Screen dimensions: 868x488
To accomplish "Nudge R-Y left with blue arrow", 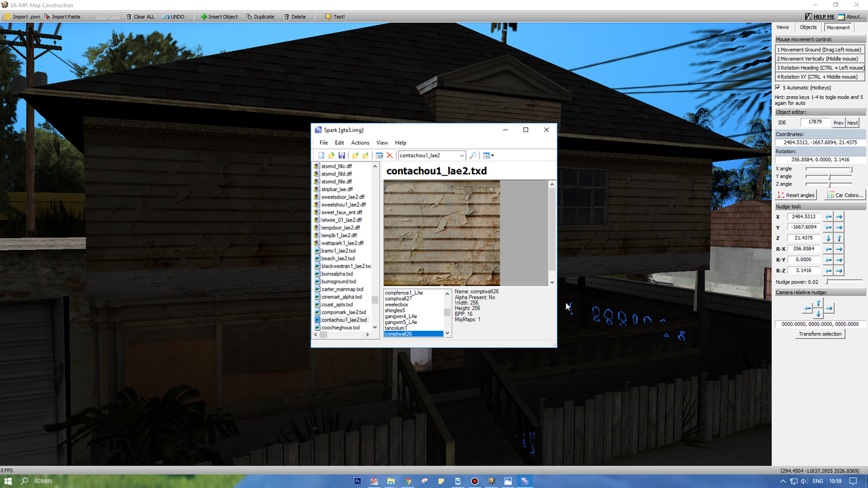I will click(x=829, y=260).
